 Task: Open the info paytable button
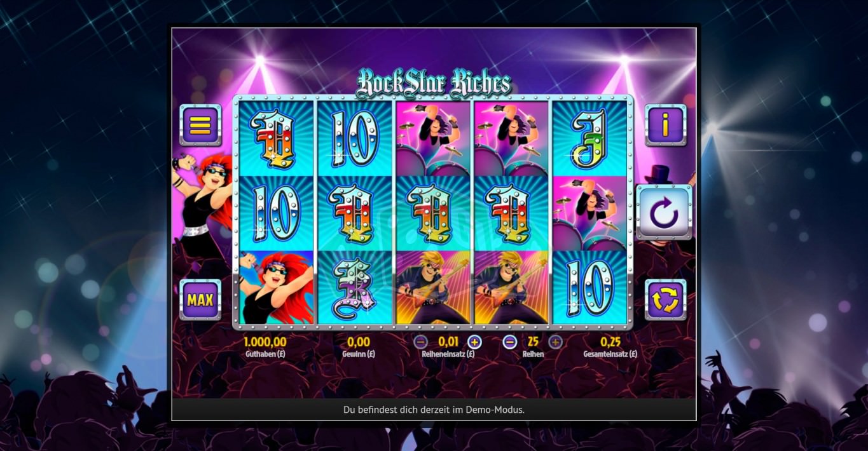click(666, 125)
